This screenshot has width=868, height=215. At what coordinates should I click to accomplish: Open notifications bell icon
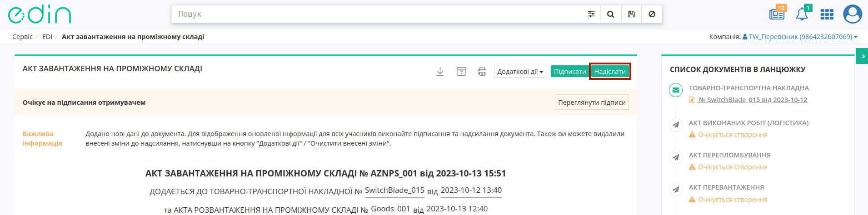point(802,14)
